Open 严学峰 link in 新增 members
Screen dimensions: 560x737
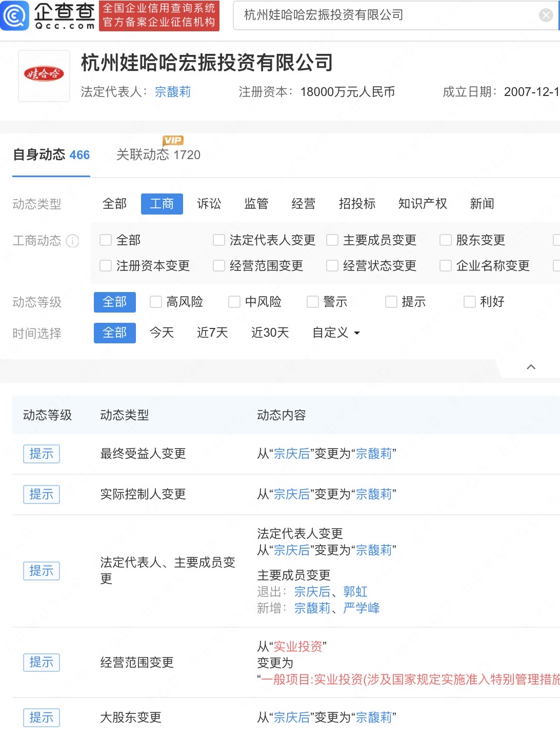[x=362, y=608]
